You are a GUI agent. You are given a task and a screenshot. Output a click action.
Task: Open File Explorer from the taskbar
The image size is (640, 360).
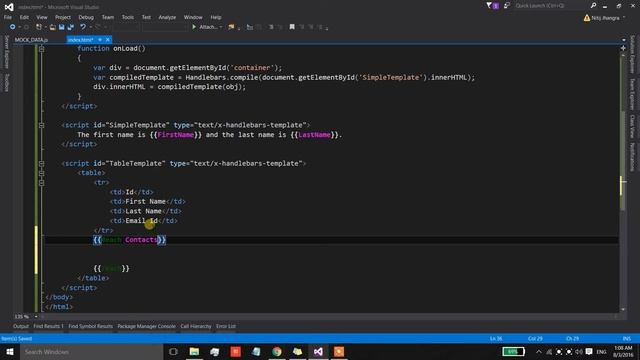tap(194, 351)
